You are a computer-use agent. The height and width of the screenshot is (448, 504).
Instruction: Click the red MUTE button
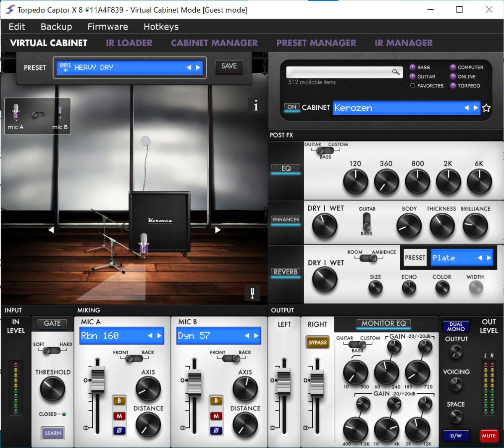point(488,436)
